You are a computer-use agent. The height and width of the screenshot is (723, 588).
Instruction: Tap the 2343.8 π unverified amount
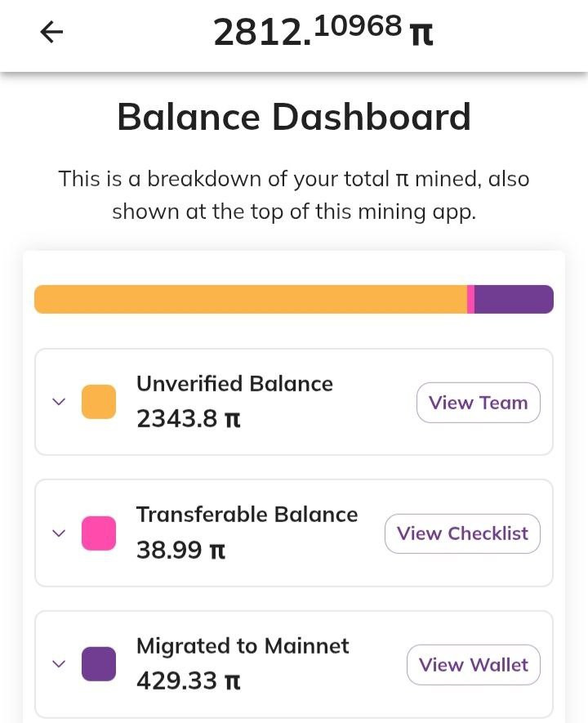(x=188, y=419)
